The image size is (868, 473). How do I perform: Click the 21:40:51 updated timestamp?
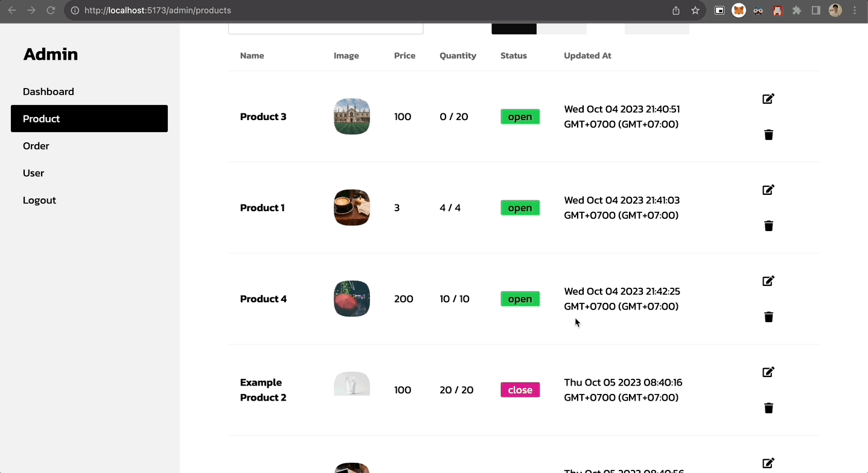click(x=622, y=117)
